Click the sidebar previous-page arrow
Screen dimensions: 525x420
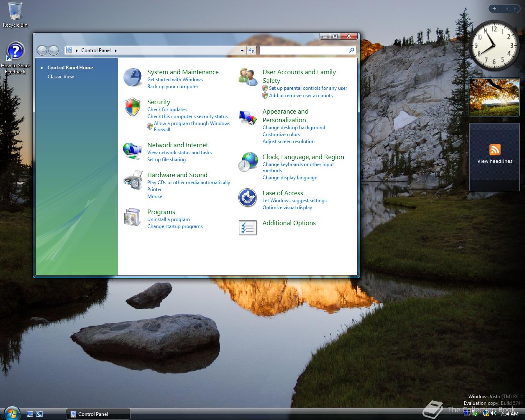pyautogui.click(x=507, y=9)
